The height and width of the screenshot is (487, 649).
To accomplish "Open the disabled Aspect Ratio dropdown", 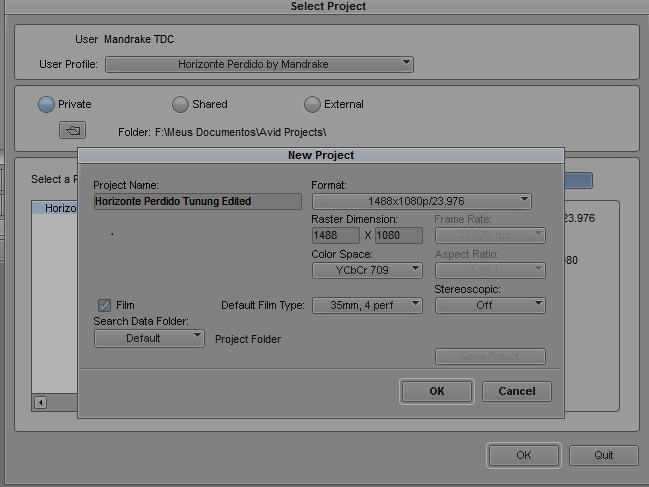I will click(x=490, y=270).
